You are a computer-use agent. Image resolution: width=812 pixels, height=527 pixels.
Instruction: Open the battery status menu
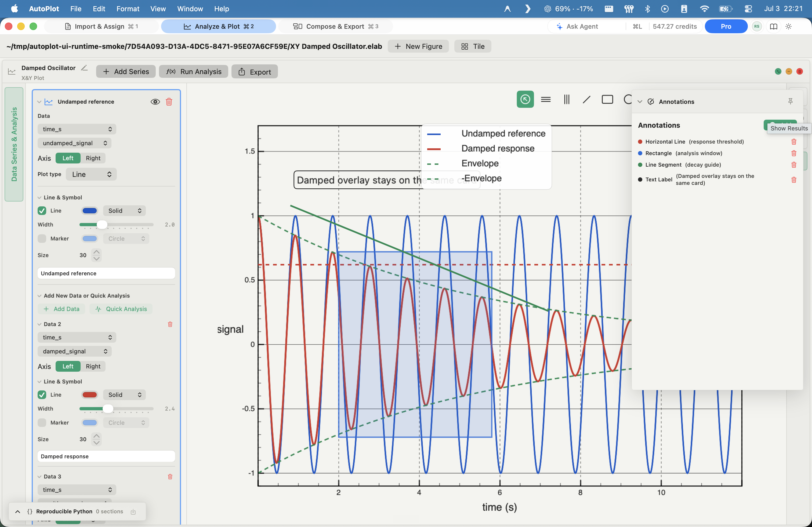coord(725,9)
